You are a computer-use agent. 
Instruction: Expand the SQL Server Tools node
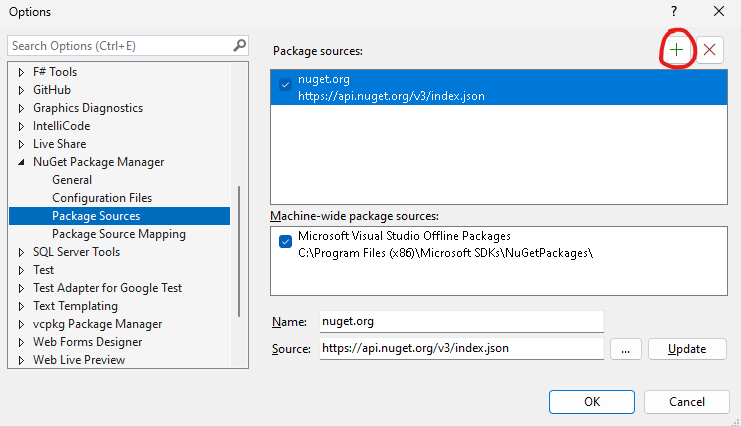point(22,252)
